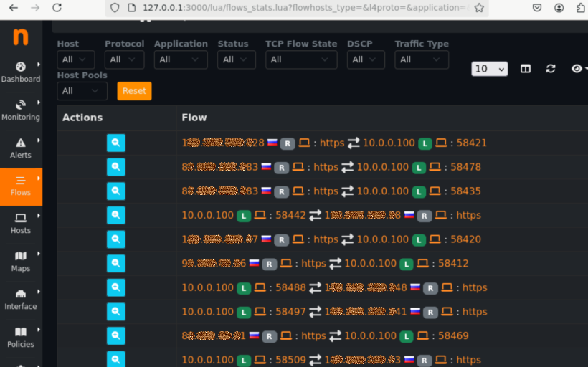Expand the DSCP filter dropdown
The image size is (588, 367).
pyautogui.click(x=366, y=59)
